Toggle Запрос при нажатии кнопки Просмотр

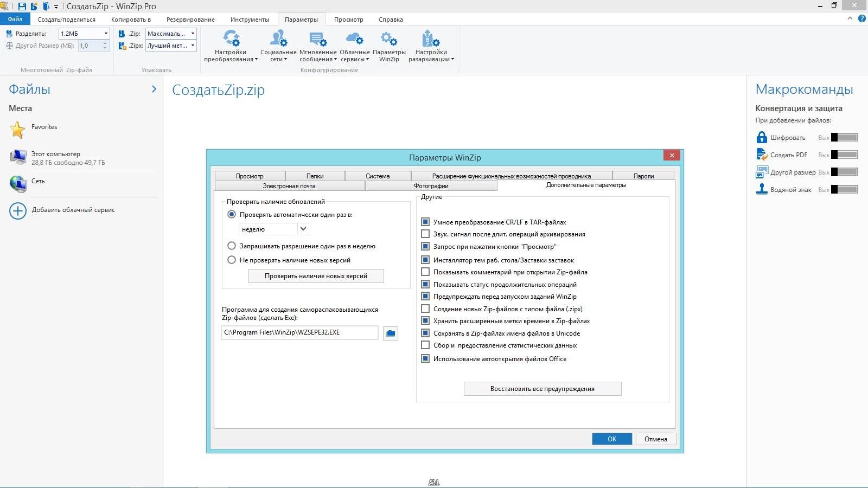425,246
